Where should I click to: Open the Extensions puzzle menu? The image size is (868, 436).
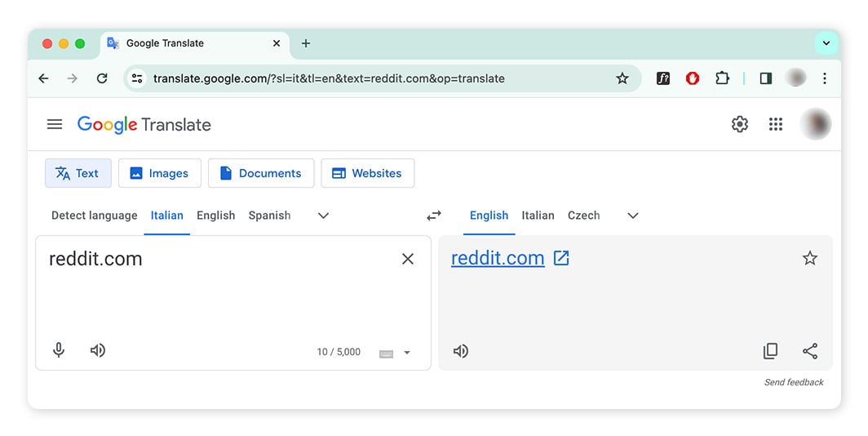(x=722, y=78)
